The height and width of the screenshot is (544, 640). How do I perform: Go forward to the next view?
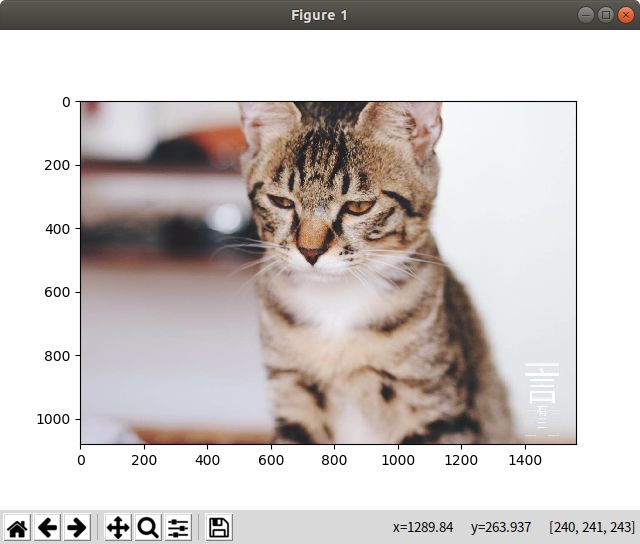77,528
